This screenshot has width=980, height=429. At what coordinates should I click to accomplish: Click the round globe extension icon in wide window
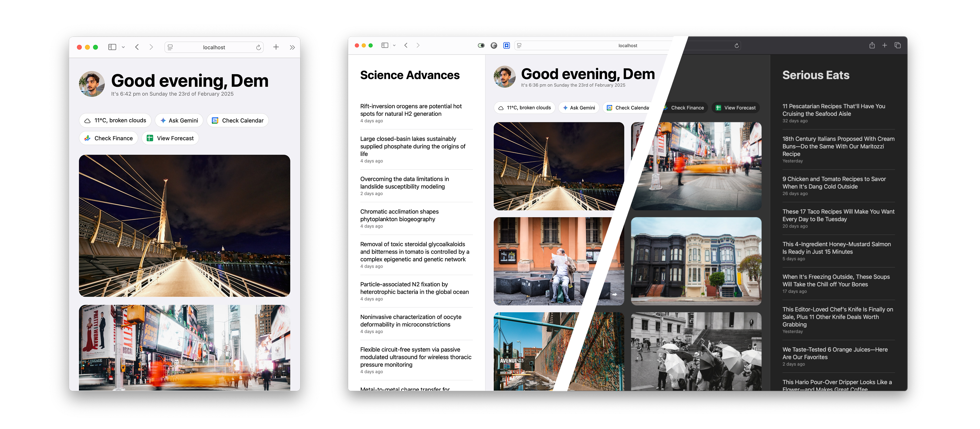tap(494, 45)
